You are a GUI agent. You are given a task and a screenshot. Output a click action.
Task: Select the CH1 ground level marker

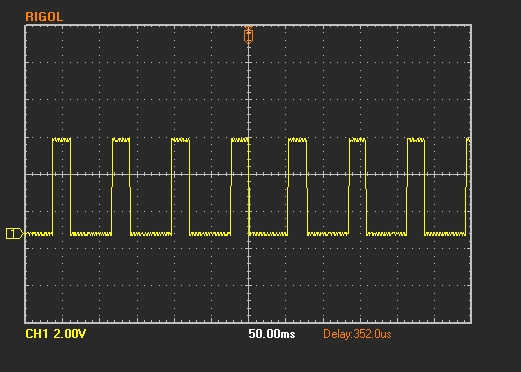pyautogui.click(x=14, y=234)
